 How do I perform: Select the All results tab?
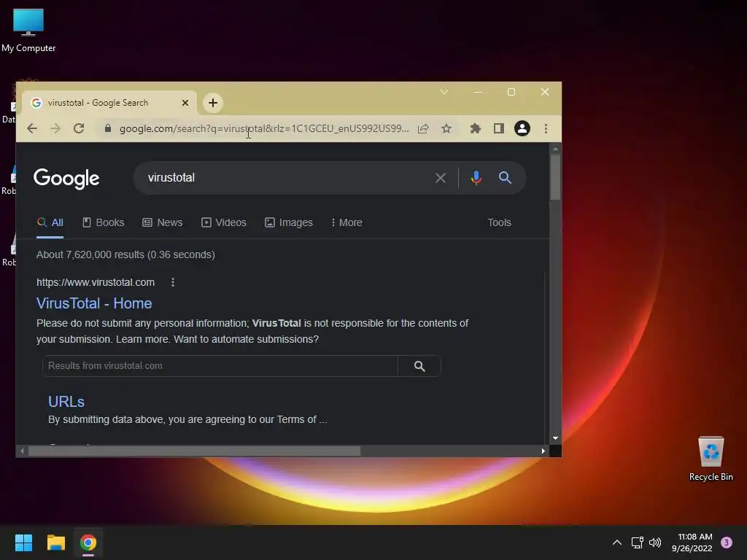tap(50, 222)
